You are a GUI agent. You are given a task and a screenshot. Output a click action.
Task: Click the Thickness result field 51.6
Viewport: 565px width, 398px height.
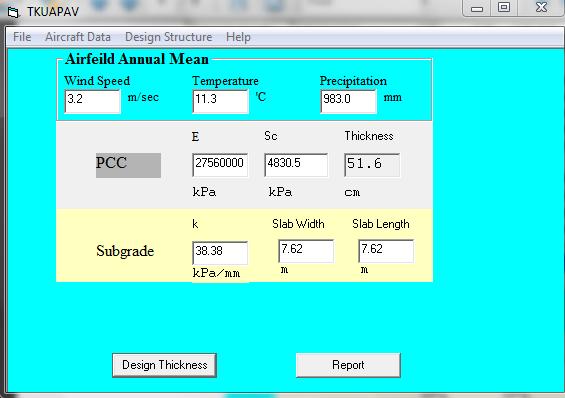coord(372,165)
